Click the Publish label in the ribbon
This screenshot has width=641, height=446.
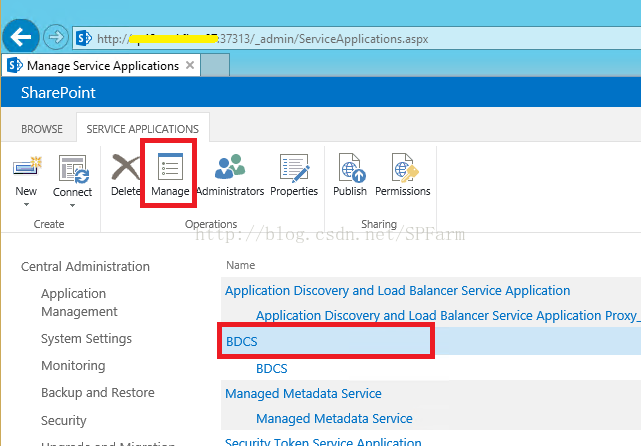pyautogui.click(x=350, y=191)
